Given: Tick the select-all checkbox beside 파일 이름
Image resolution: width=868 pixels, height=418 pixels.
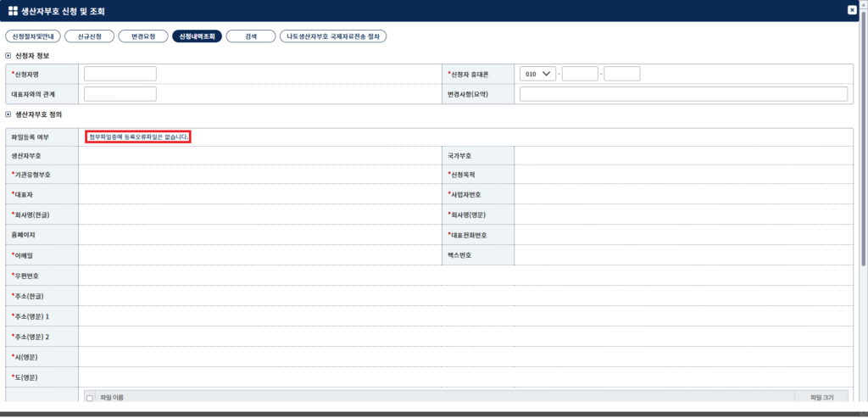Looking at the screenshot, I should [x=90, y=398].
